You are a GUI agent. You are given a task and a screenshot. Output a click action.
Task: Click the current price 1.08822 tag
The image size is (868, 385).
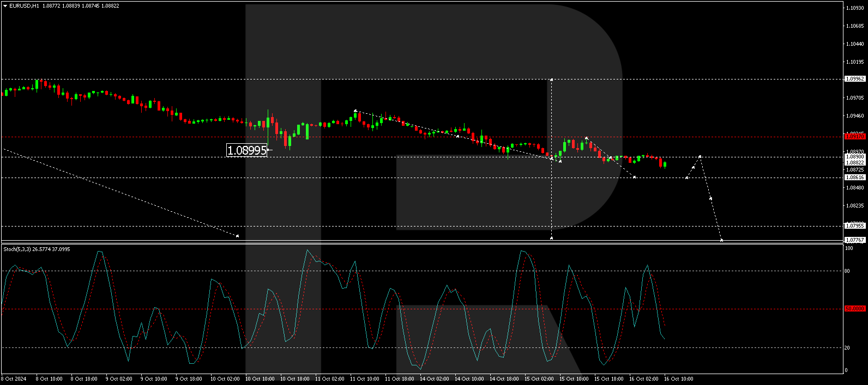[x=854, y=163]
